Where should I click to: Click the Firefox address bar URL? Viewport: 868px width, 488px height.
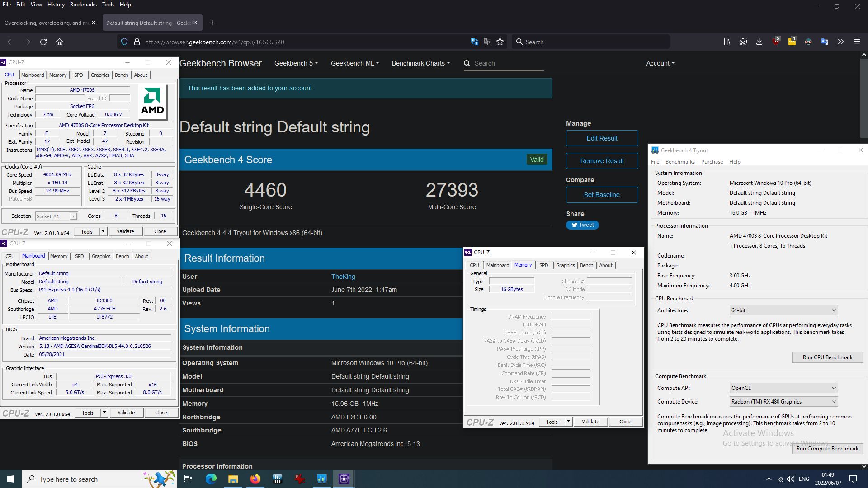coord(215,42)
